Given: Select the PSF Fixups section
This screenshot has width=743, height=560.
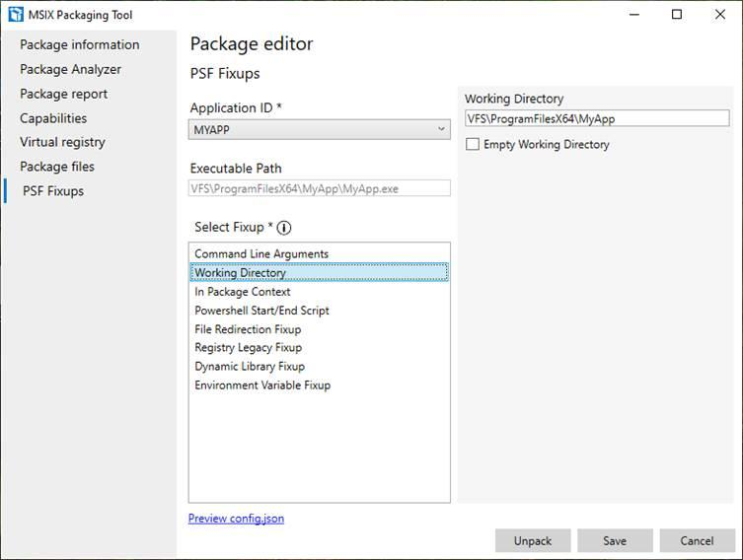Looking at the screenshot, I should [x=53, y=190].
